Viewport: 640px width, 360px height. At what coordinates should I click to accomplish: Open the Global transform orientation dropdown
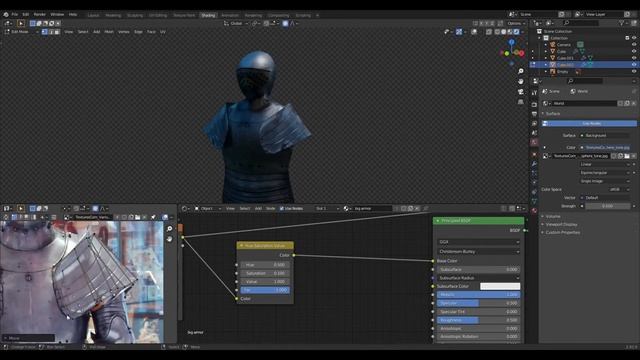coord(236,24)
